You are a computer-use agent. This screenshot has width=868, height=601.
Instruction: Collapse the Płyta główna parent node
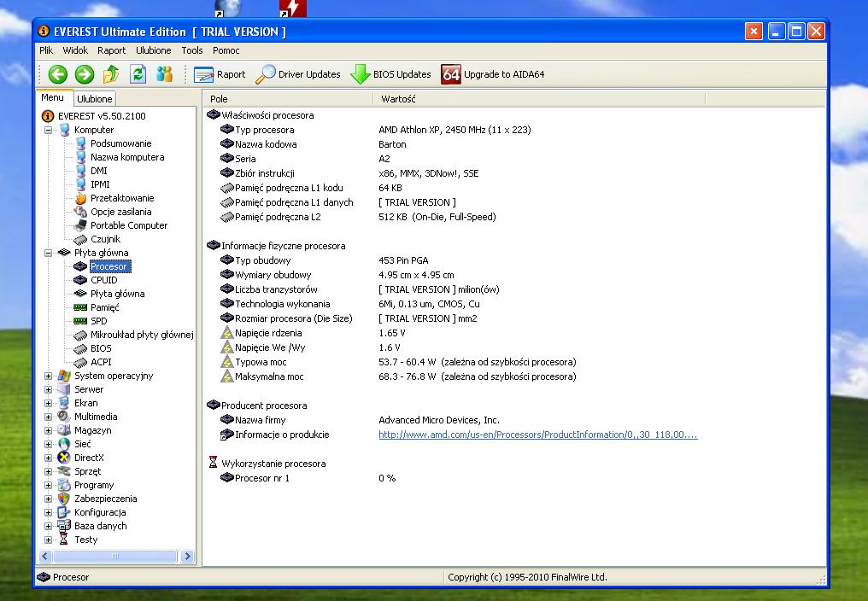pyautogui.click(x=48, y=253)
